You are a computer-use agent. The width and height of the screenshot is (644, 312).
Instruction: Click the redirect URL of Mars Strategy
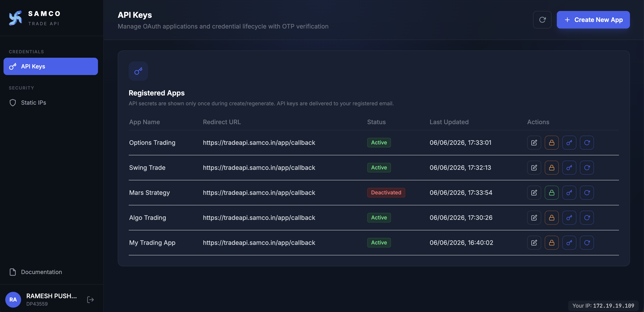(x=259, y=193)
